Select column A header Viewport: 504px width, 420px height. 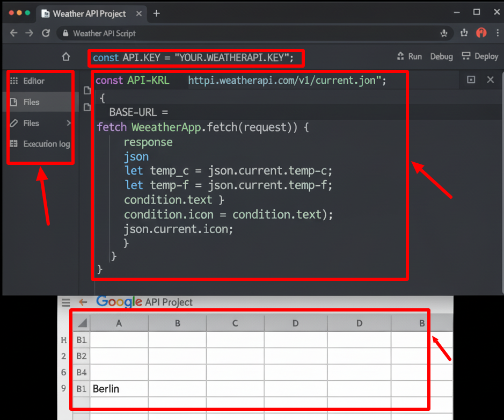coord(119,323)
